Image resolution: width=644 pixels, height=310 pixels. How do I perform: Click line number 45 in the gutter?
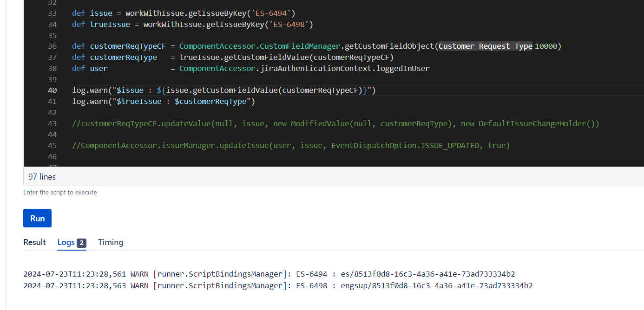click(52, 145)
